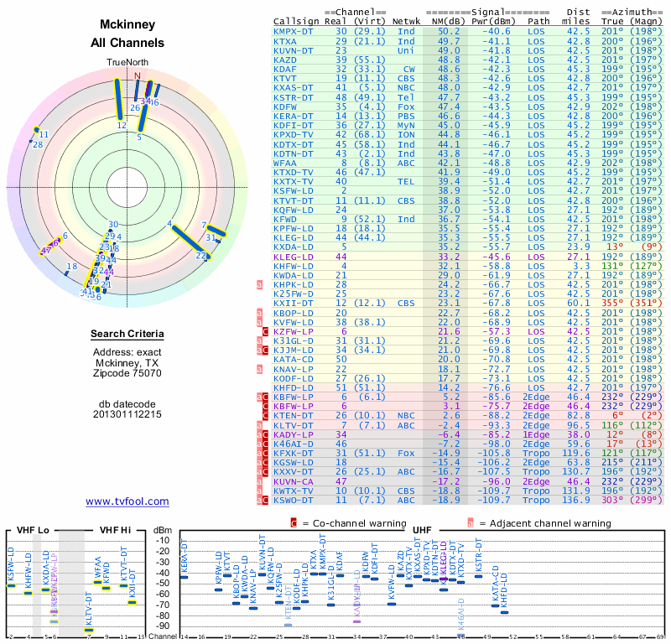Click the Path column header
Image resolution: width=671 pixels, height=644 pixels.
[x=538, y=22]
